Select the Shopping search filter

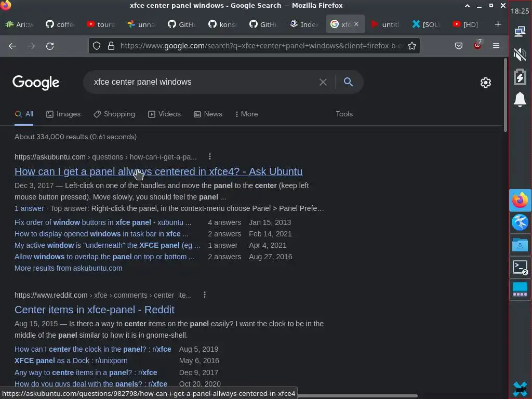coord(114,114)
